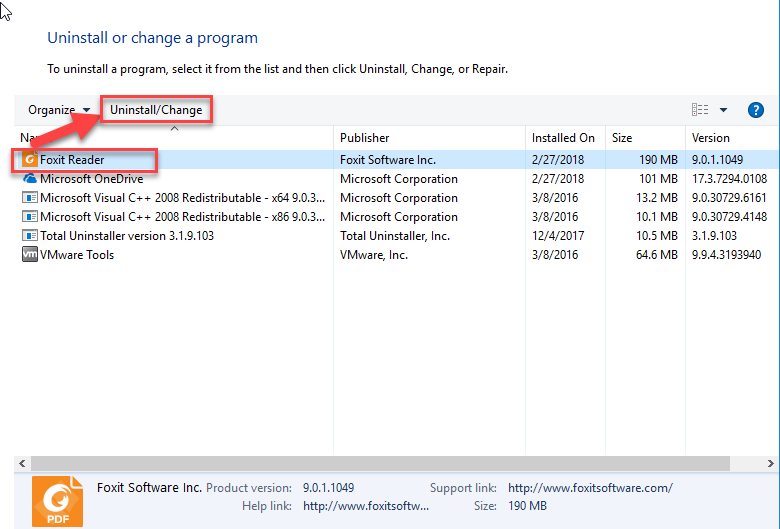Sort by the Version column header
Image resolution: width=780 pixels, height=529 pixels.
[710, 138]
